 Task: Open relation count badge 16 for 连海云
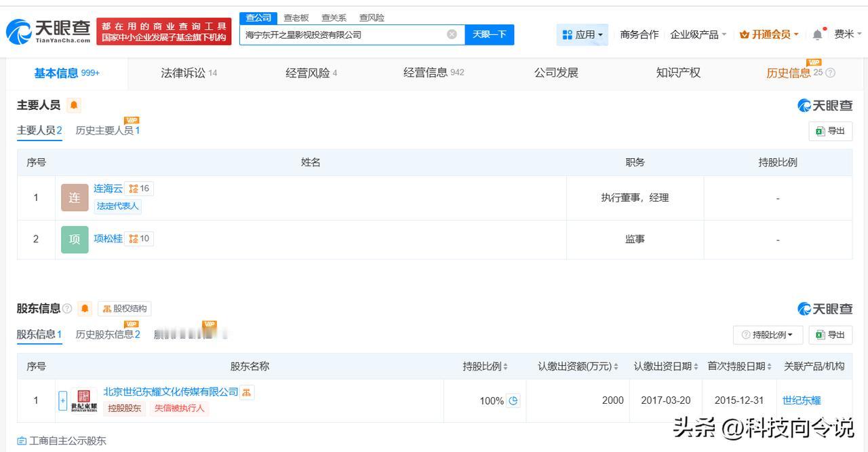click(x=139, y=189)
